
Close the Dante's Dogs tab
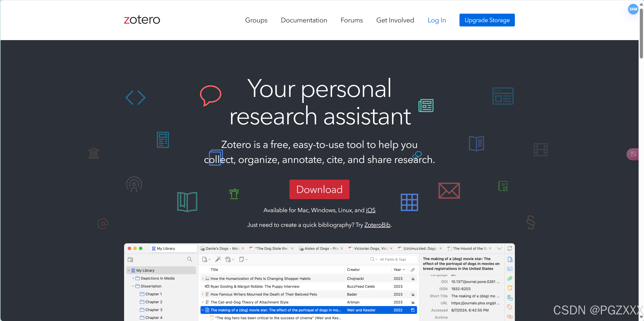pos(243,248)
